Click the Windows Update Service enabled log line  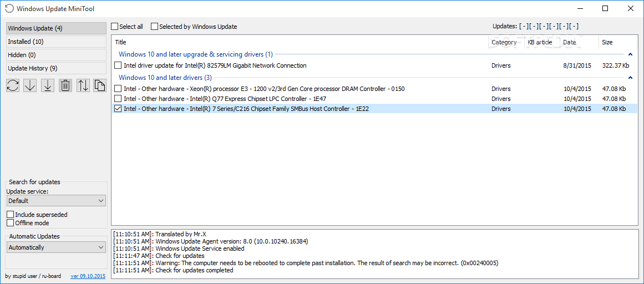click(x=179, y=248)
